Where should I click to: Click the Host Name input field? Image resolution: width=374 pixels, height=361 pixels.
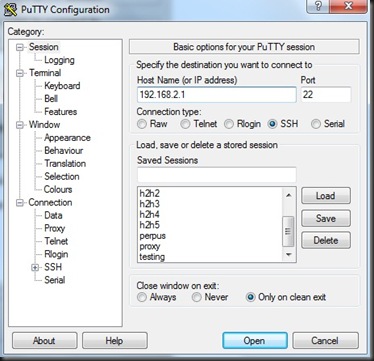click(x=217, y=95)
